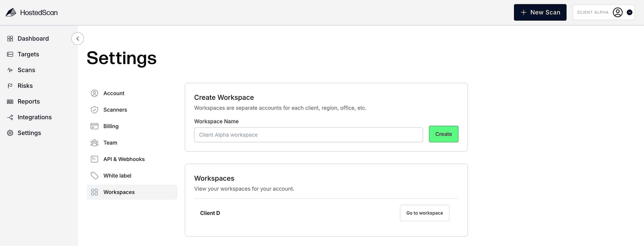Collapse the left sidebar with chevron
The width and height of the screenshot is (644, 246).
pos(77,38)
